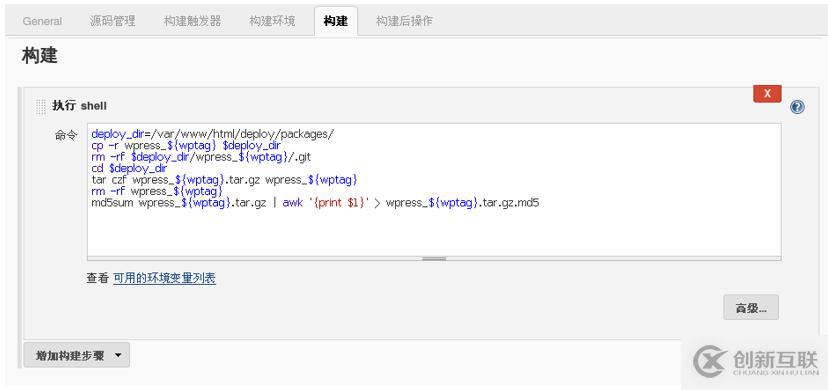Screen dimensions: 828x390
Task: Select the 构建环境 tab
Action: pyautogui.click(x=272, y=22)
